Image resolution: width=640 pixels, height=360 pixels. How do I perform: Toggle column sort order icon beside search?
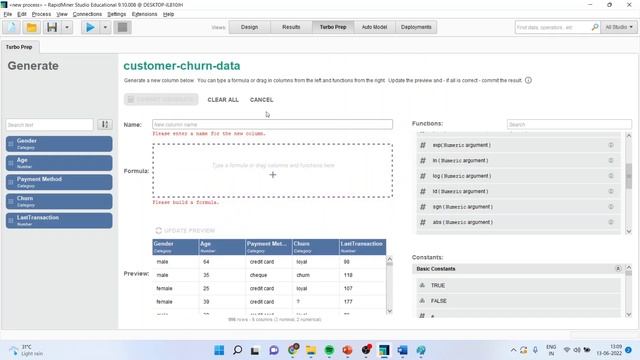(105, 124)
